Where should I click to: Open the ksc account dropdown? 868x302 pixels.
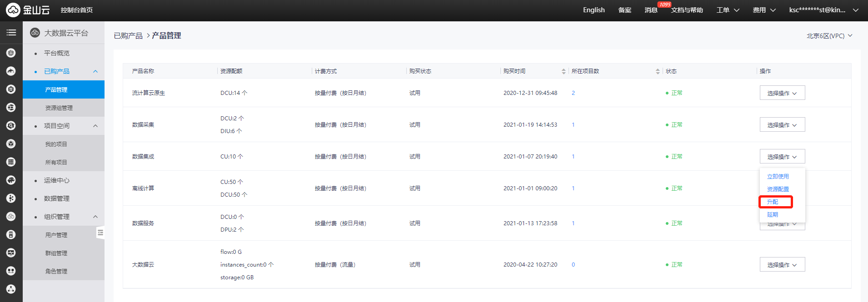tap(823, 10)
